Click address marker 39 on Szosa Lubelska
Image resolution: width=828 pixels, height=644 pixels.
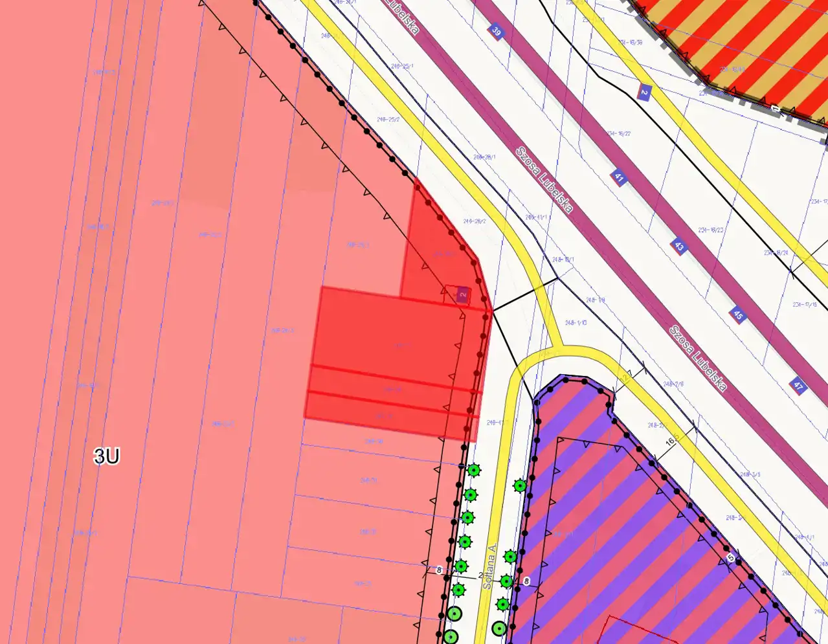tap(496, 31)
